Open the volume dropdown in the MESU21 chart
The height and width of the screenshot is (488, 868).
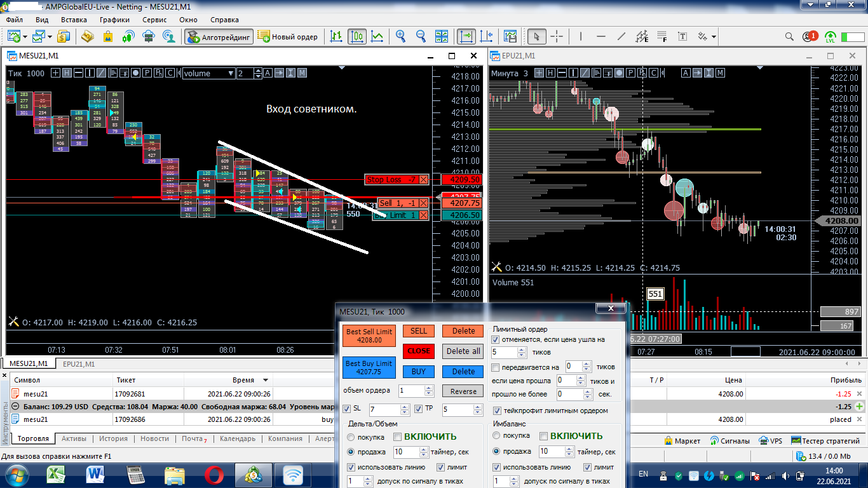click(x=231, y=73)
